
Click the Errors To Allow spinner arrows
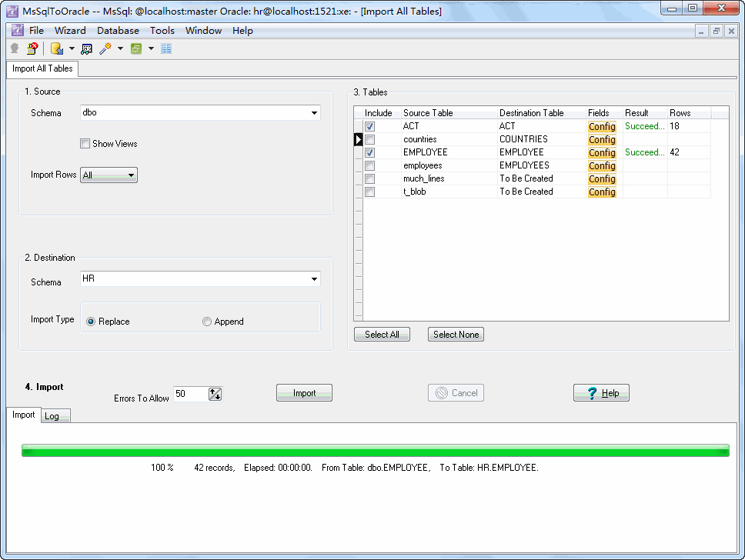tap(215, 394)
